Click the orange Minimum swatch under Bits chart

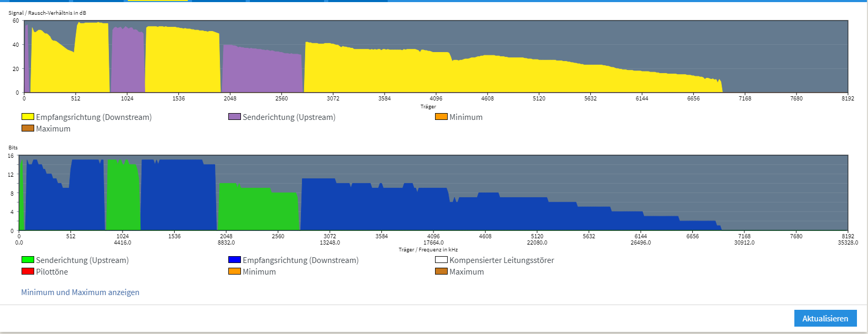[235, 271]
